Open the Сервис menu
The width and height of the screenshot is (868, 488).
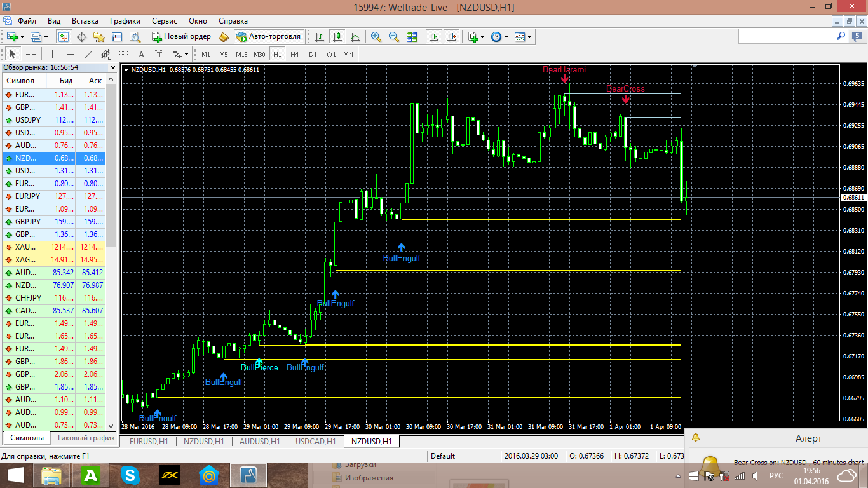pyautogui.click(x=165, y=21)
